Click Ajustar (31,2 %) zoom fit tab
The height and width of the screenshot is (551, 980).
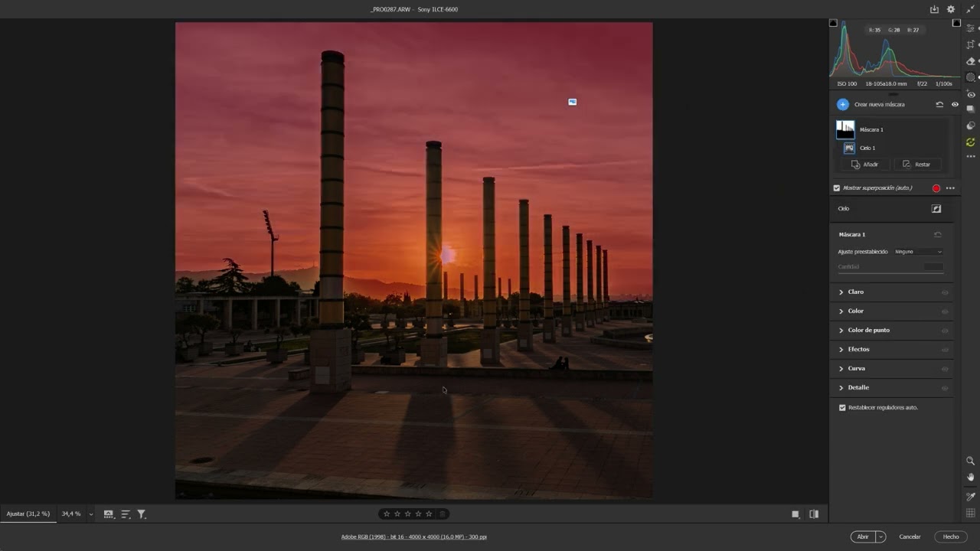click(x=28, y=514)
